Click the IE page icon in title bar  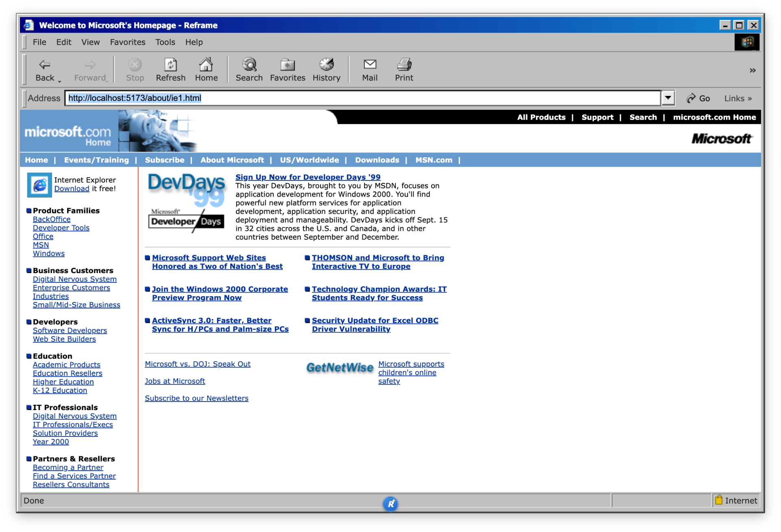(x=28, y=25)
